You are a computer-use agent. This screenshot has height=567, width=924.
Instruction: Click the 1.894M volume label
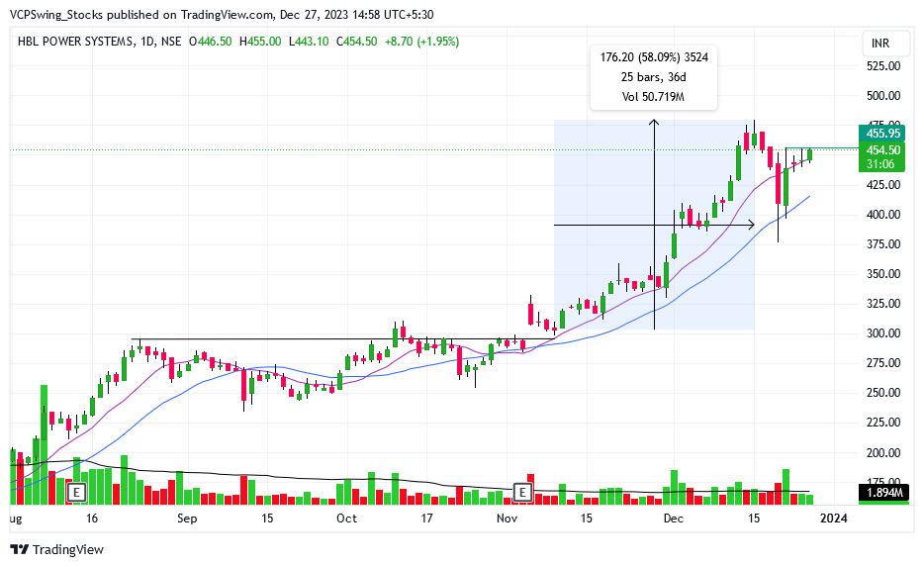click(x=883, y=493)
